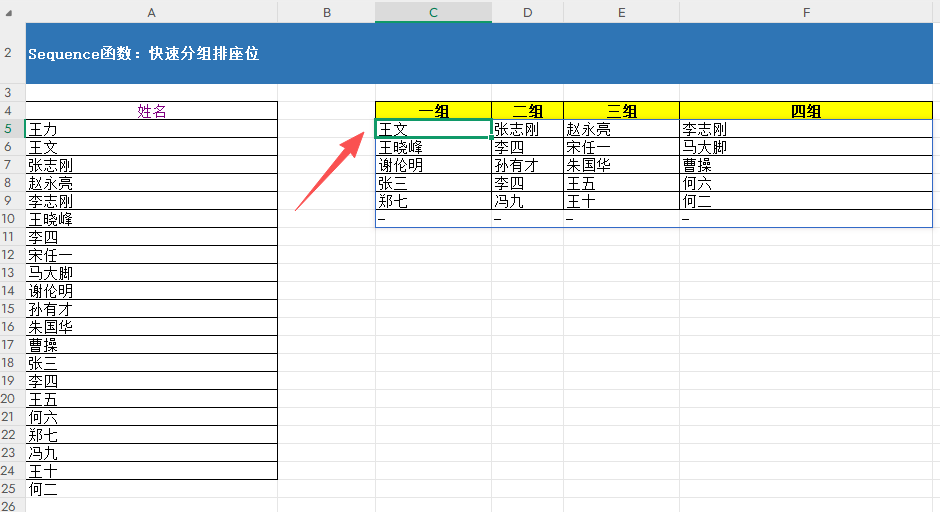Image resolution: width=940 pixels, height=512 pixels.
Task: Click cell A8 containing 赵永亮
Action: (152, 183)
